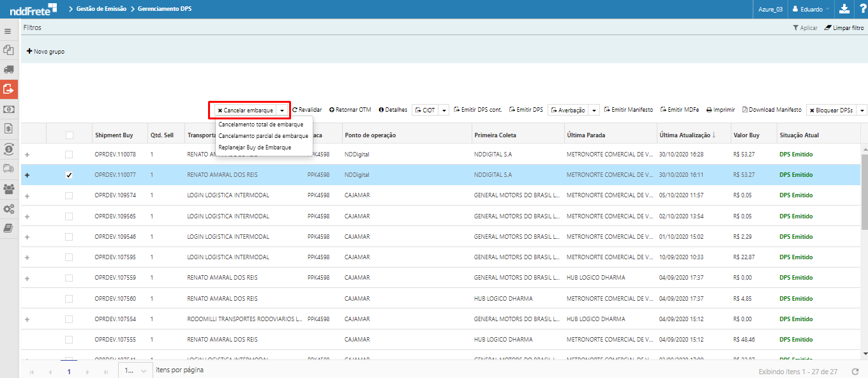Expand the CIOT dropdown arrow

coord(444,110)
